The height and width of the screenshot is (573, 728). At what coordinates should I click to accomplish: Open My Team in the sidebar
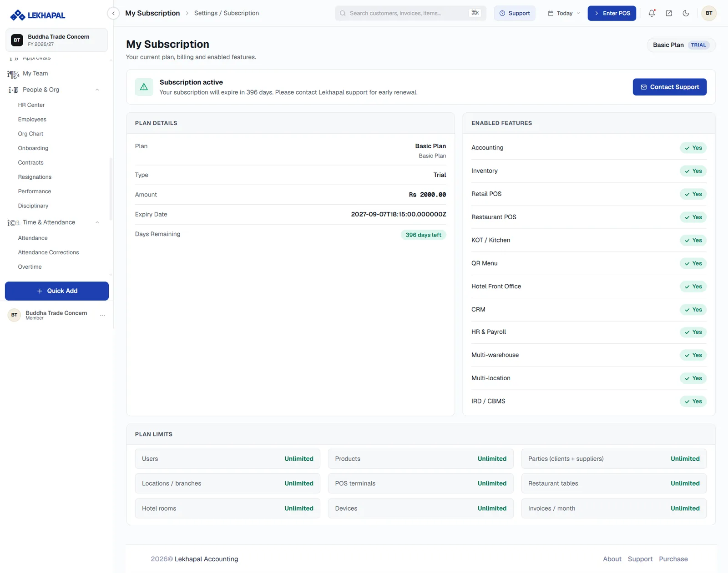[x=35, y=73]
